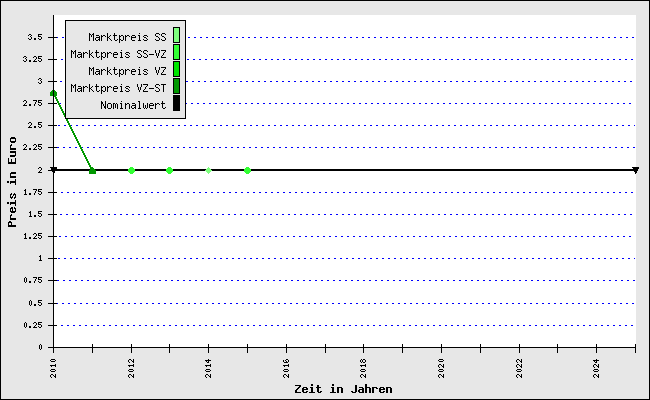Screen dimensions: 650x400
Task: Select the green data point at year 2015
Action: tap(247, 170)
